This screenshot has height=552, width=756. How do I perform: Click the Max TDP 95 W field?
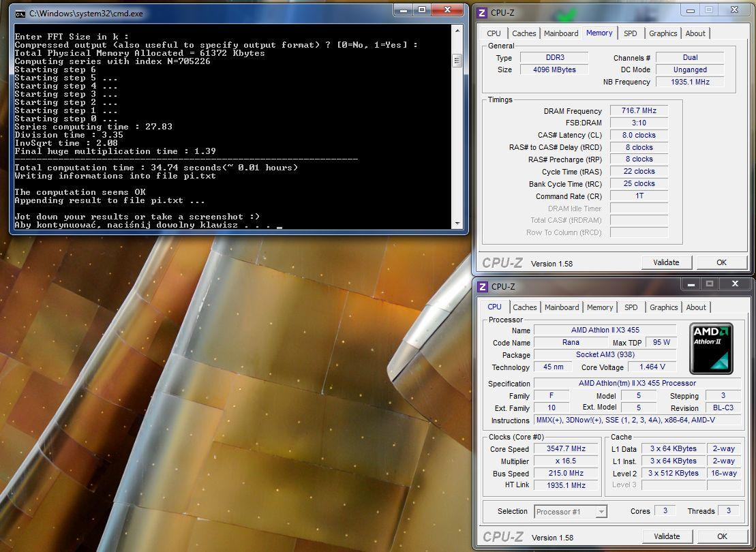point(661,342)
